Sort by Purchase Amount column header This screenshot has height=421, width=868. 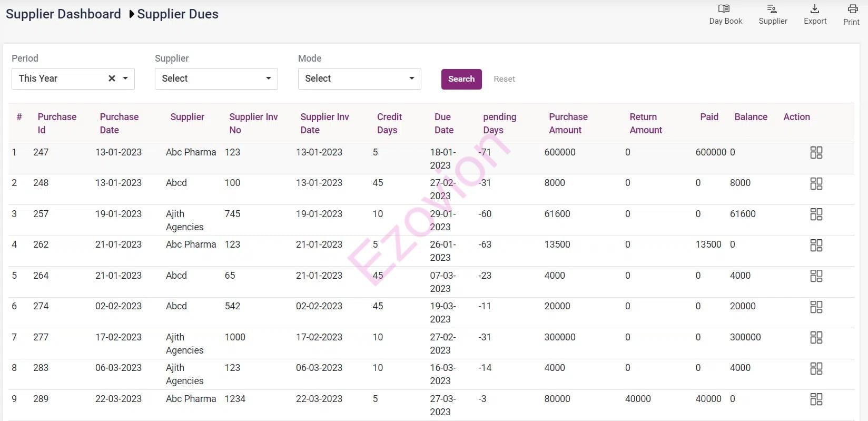tap(568, 123)
